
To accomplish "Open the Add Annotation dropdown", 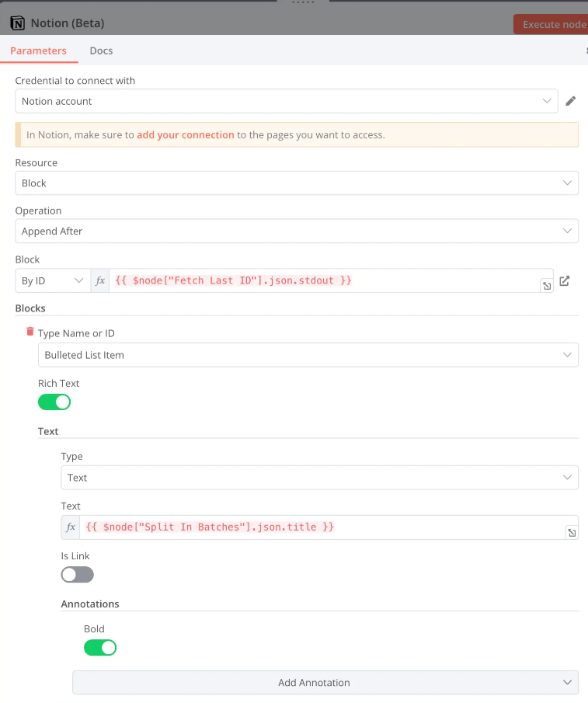I will click(x=325, y=682).
